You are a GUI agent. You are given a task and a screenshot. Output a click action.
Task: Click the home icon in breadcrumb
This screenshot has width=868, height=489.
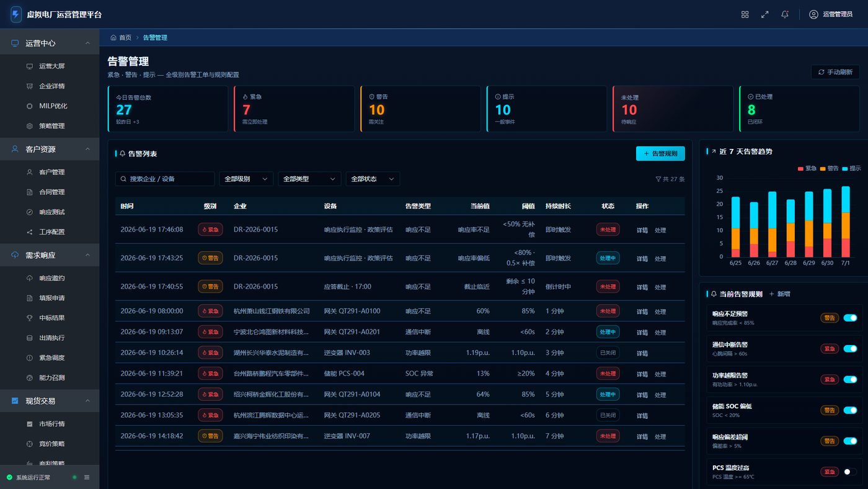[113, 38]
